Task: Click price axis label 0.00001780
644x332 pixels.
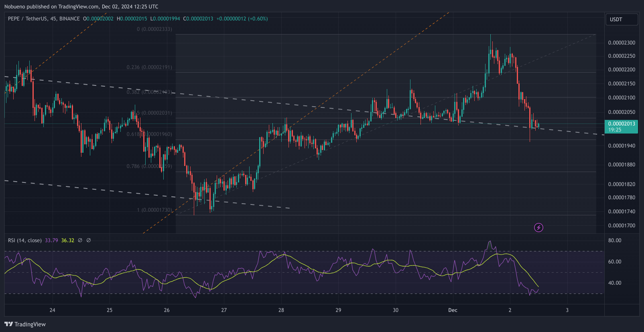Action: [x=622, y=197]
